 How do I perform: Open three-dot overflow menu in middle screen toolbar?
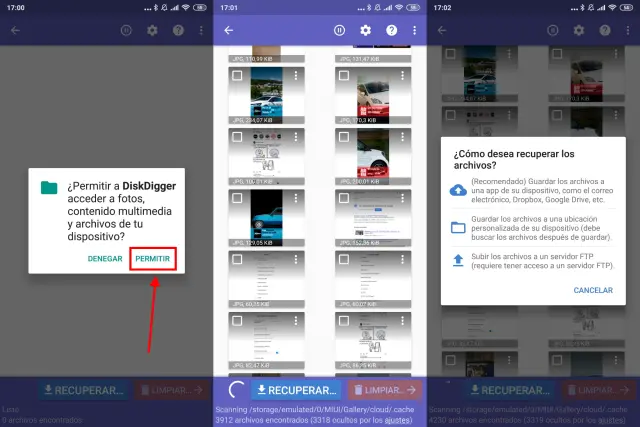click(415, 30)
